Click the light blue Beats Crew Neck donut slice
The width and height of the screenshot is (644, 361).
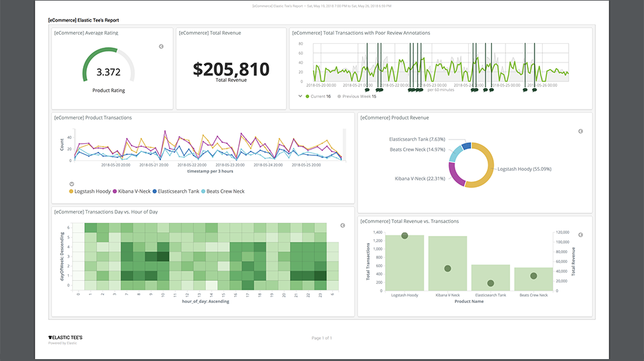pos(455,153)
